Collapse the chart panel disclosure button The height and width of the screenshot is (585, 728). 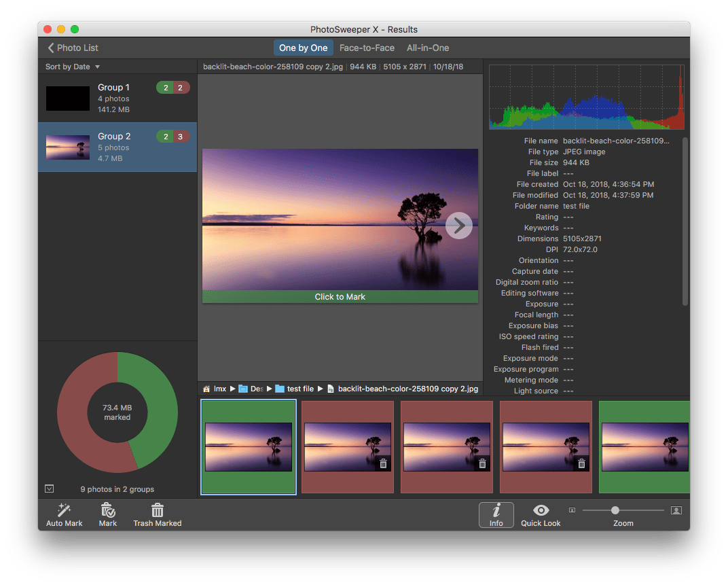(x=49, y=489)
